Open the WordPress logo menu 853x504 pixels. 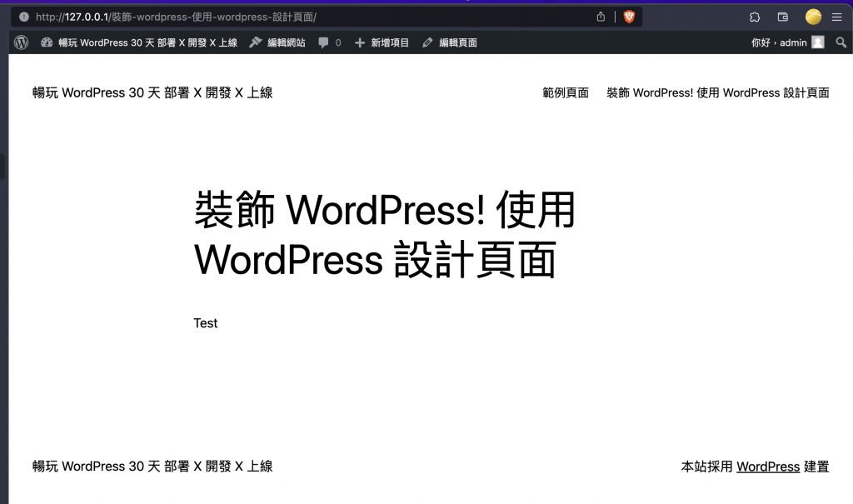pos(21,42)
